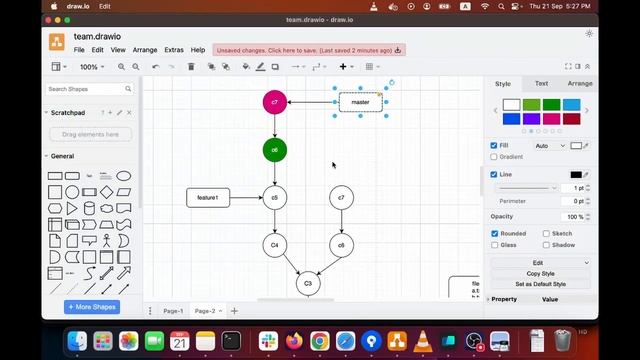Delete selection with trash icon
Screen dimensions: 640x360
(191, 67)
